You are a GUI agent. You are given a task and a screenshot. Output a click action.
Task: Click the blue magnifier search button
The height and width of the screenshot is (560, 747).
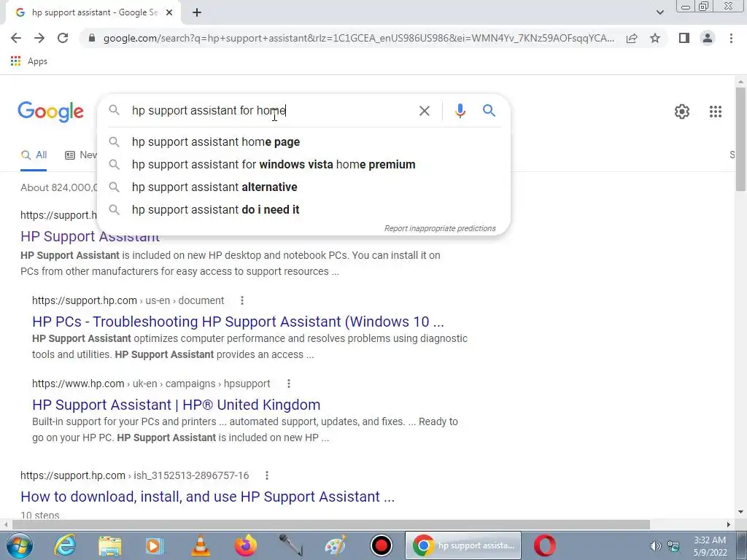click(x=489, y=111)
